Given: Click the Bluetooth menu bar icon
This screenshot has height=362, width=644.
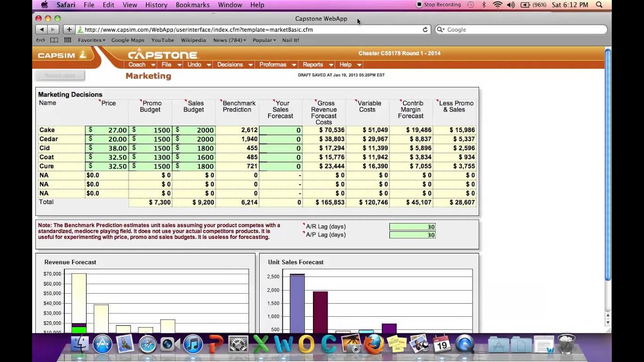Looking at the screenshot, I should pos(484,5).
